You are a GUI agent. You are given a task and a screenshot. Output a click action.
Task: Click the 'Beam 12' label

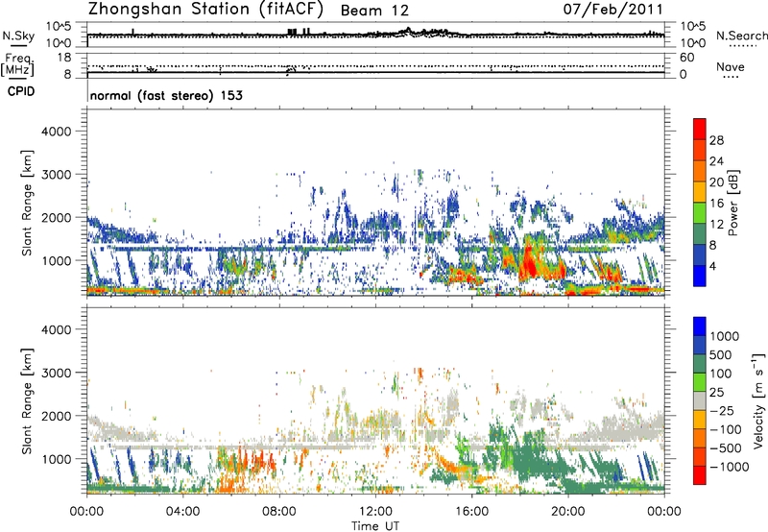coord(374,11)
